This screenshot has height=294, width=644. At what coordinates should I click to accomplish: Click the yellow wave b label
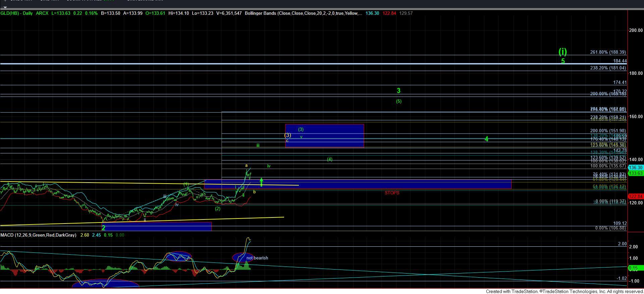[255, 192]
